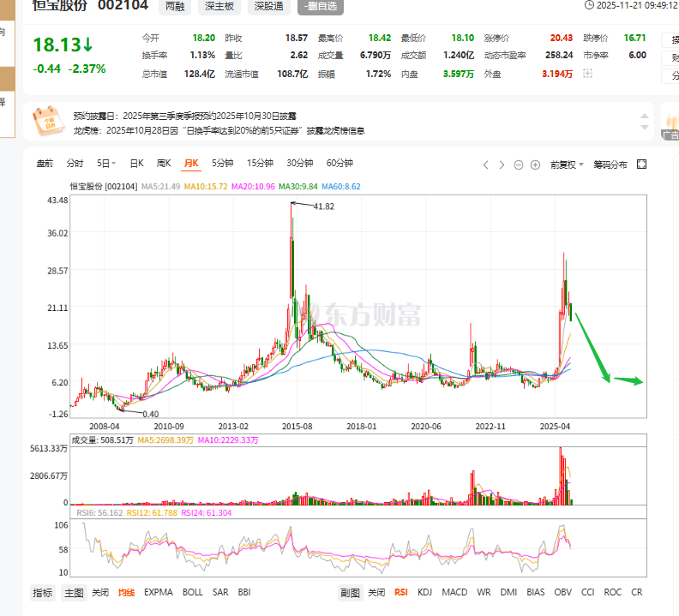Image resolution: width=679 pixels, height=616 pixels.
Task: Close the main chart indicator (主图 关闭)
Action: 100,592
